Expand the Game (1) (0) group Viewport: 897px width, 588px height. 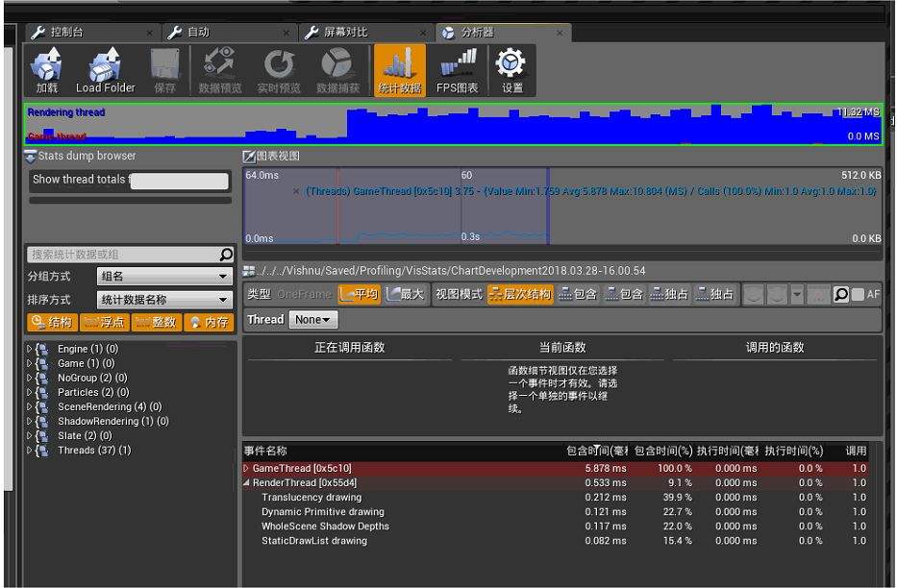[x=29, y=363]
